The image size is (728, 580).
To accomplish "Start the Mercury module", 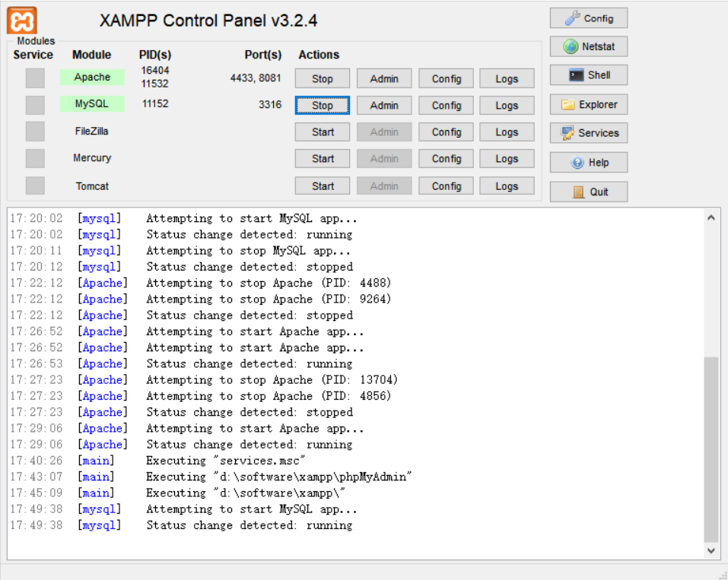I will click(323, 159).
